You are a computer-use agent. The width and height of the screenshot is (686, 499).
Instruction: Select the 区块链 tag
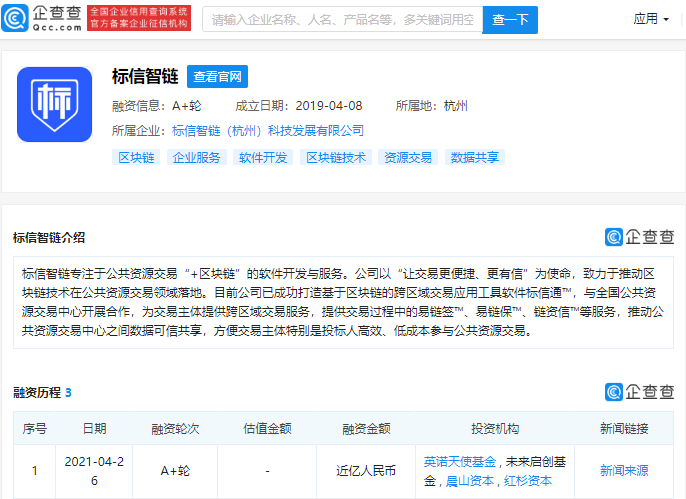click(x=136, y=157)
